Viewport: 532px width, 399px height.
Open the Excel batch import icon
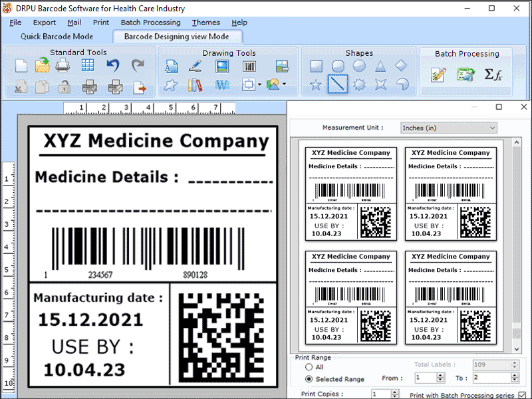464,74
